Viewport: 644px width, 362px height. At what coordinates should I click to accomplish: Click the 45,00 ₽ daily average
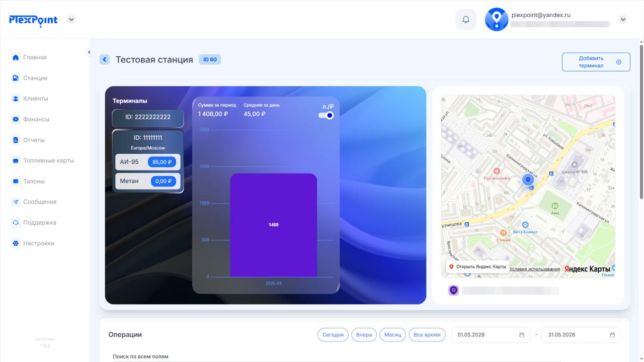point(255,114)
